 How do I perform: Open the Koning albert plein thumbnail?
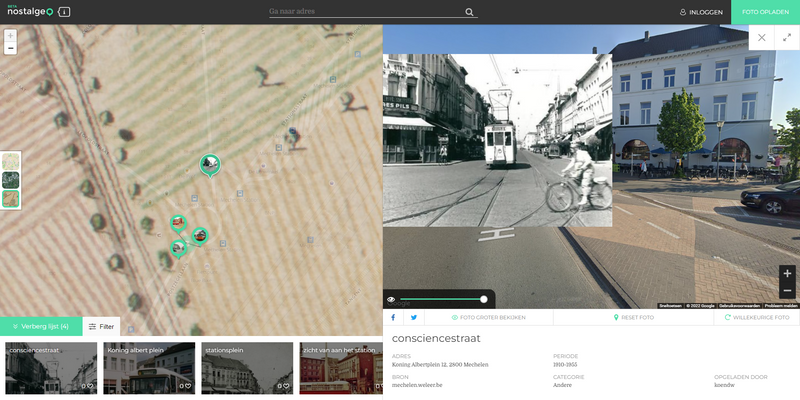(x=149, y=368)
